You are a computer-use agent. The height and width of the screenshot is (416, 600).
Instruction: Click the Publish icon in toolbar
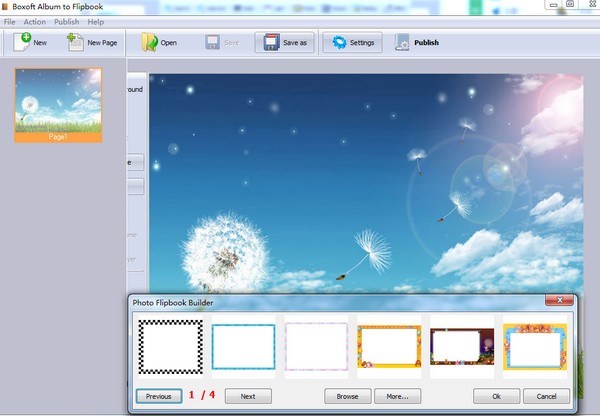pos(402,42)
